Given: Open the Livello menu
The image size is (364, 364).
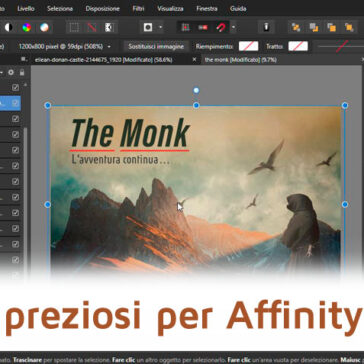Looking at the screenshot, I should tap(26, 8).
